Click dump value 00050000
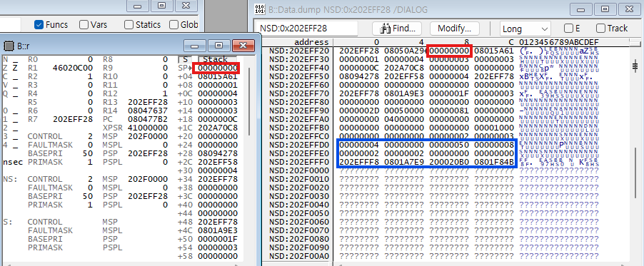 point(403,111)
